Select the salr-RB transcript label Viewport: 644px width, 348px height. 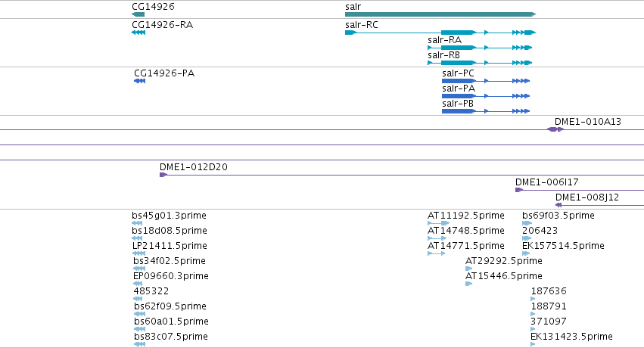click(443, 55)
